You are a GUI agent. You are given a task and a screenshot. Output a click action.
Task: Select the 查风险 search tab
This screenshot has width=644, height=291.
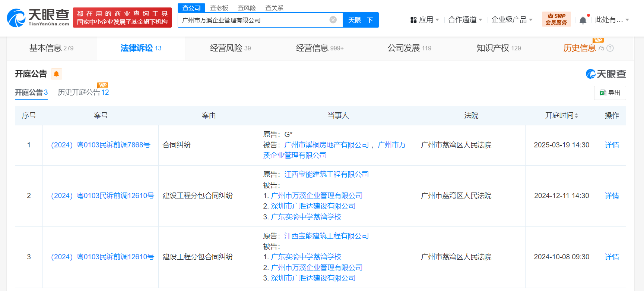point(247,8)
